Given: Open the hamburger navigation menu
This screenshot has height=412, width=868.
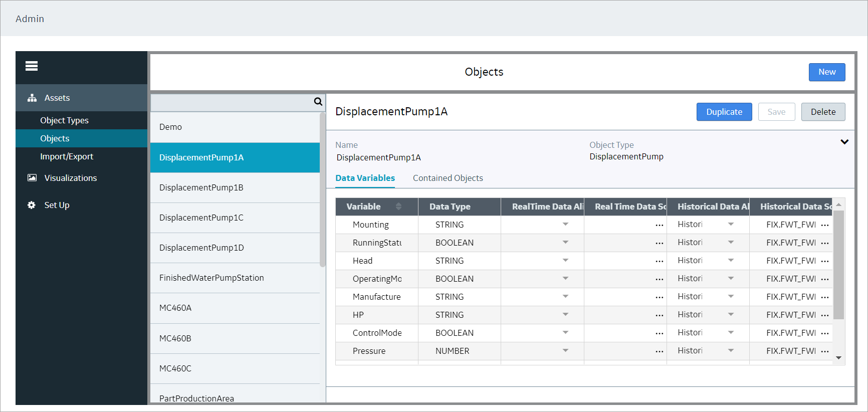Looking at the screenshot, I should pos(32,66).
